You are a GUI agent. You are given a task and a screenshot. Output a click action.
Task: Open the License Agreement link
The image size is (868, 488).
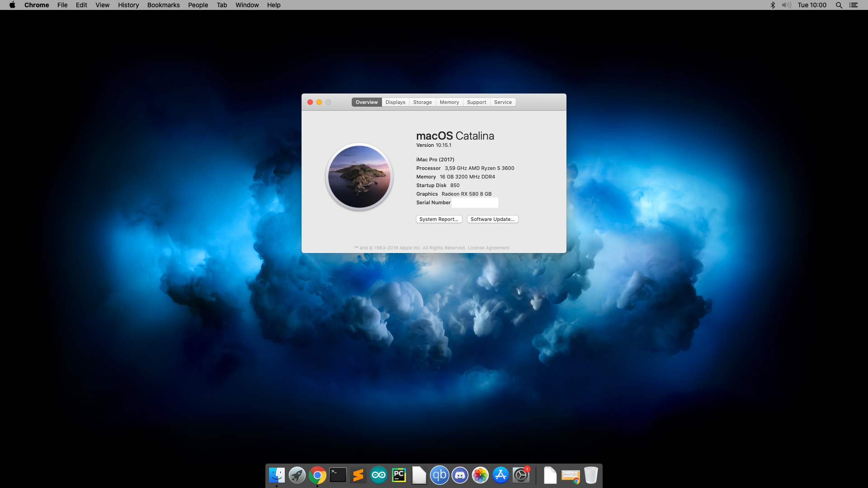(x=489, y=248)
